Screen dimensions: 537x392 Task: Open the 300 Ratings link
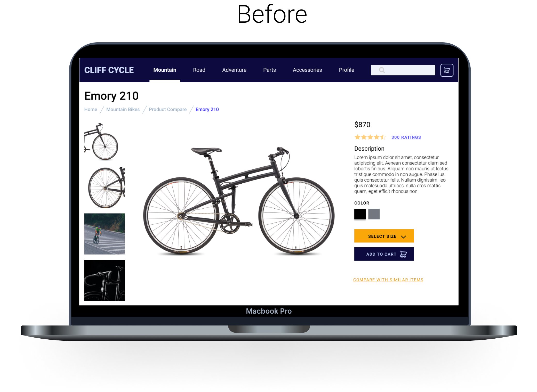pyautogui.click(x=406, y=137)
